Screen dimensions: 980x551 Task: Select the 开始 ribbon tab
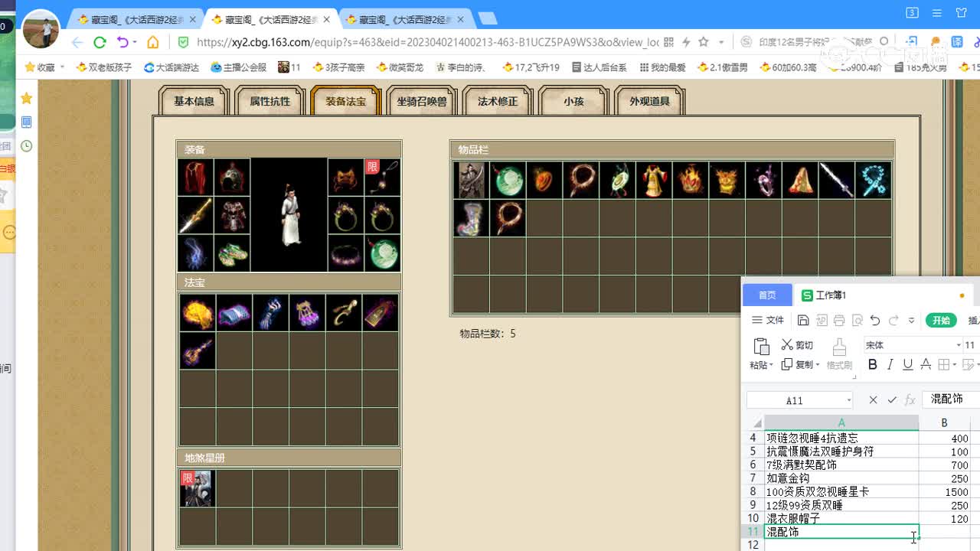941,320
